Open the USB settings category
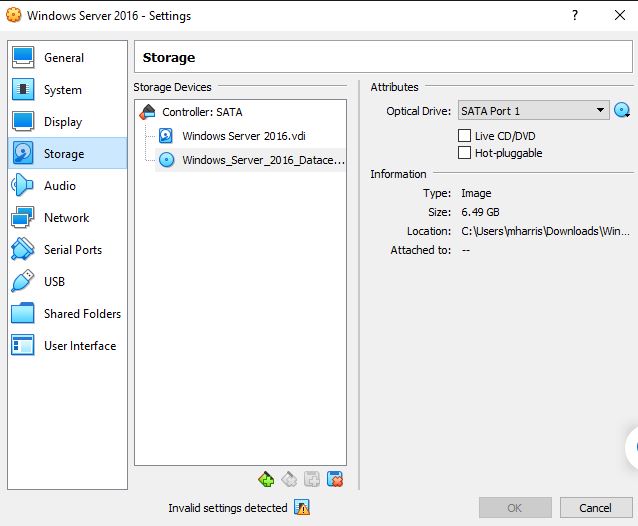 (54, 282)
